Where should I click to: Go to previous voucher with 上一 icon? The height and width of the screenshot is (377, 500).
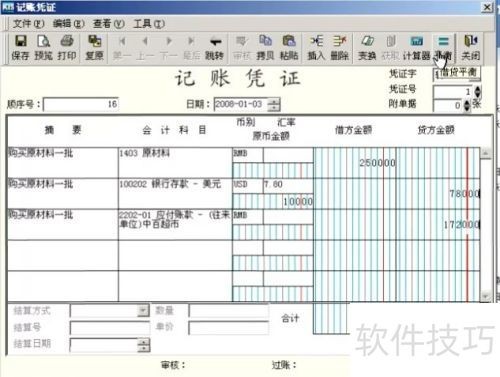[x=145, y=48]
